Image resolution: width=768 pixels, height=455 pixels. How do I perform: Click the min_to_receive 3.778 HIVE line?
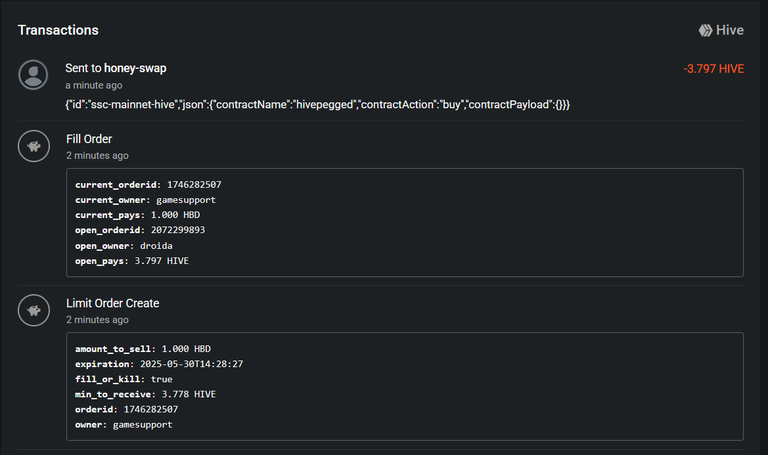145,394
